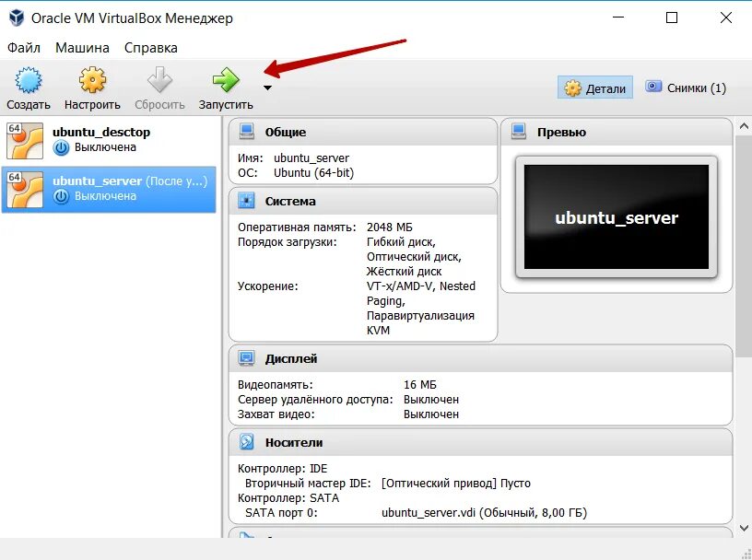Viewport: 752px width, 560px height.
Task: Click the VirtualBox title bar logo
Action: 17,17
